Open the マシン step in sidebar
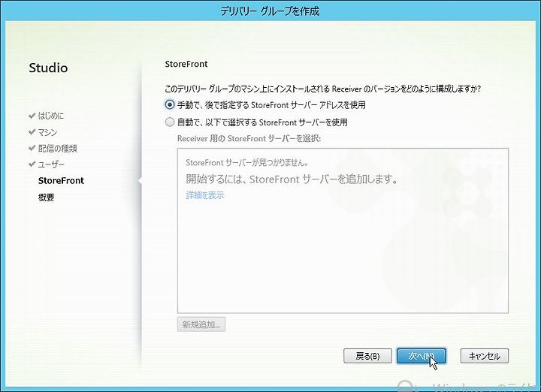This screenshot has height=392, width=541. [47, 132]
